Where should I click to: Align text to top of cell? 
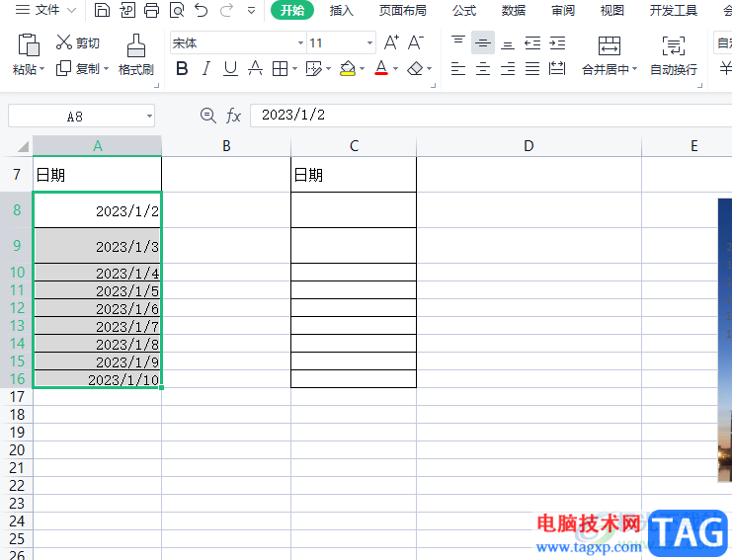click(458, 42)
